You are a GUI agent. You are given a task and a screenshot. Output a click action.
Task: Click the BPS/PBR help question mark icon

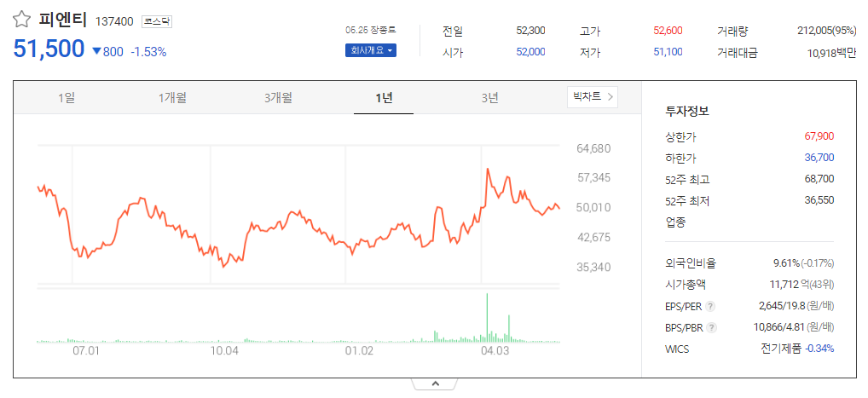tap(712, 328)
